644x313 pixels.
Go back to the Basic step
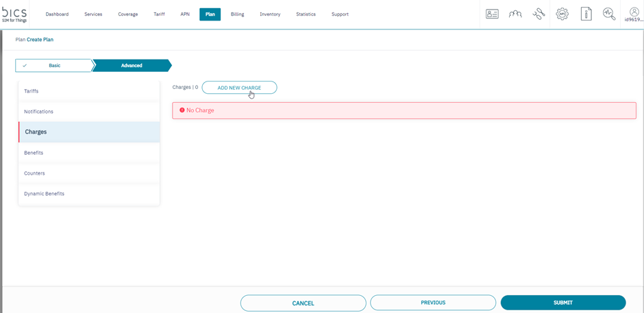tap(54, 66)
